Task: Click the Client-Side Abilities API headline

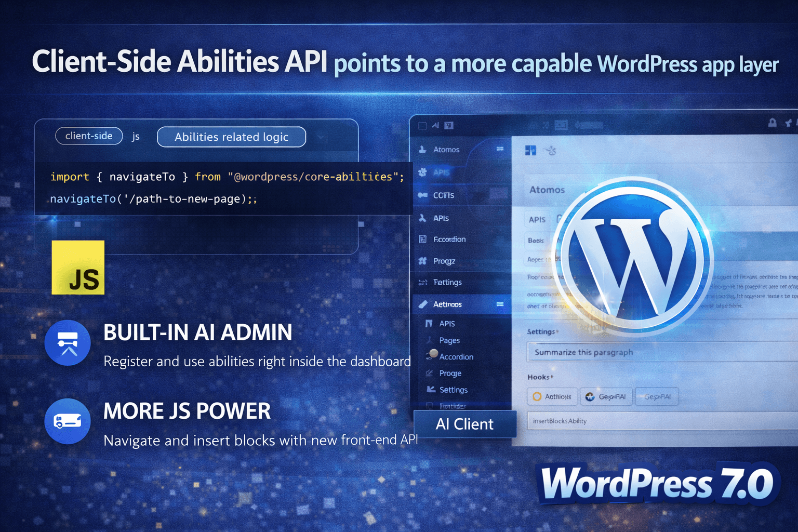Action: [x=180, y=61]
